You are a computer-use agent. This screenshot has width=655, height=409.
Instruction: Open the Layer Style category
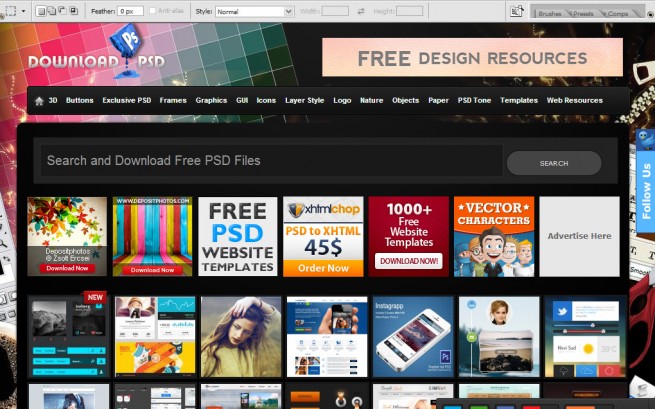(305, 100)
